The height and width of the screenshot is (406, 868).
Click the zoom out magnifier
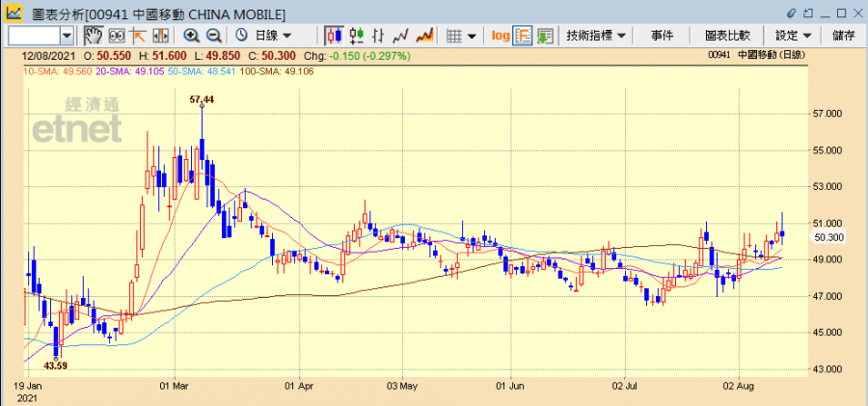213,36
